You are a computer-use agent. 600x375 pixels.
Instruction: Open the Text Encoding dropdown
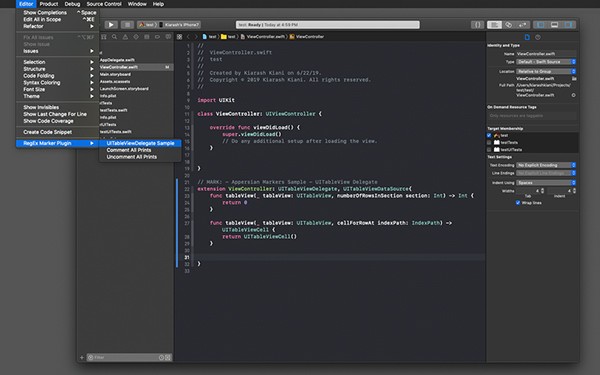coord(546,165)
